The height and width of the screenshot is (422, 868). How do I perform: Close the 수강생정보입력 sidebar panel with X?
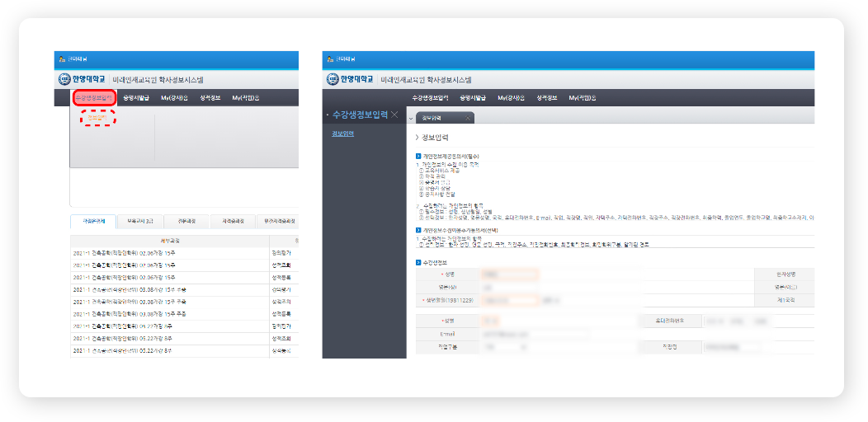pyautogui.click(x=394, y=115)
